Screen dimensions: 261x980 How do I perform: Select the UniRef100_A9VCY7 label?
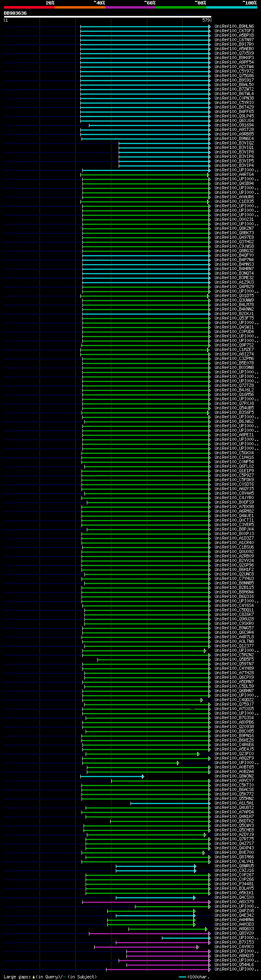click(x=234, y=781)
